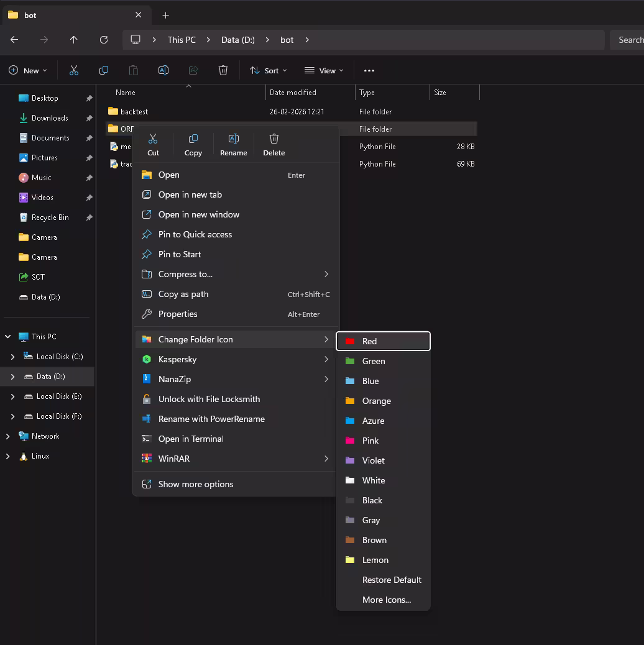Click the Copy icon in context menu

[193, 145]
